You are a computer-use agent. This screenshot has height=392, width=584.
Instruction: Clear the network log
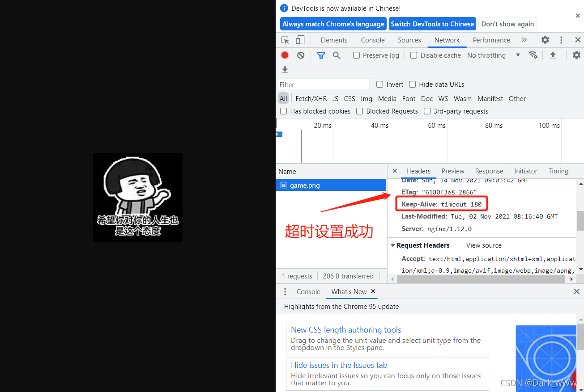pyautogui.click(x=301, y=55)
